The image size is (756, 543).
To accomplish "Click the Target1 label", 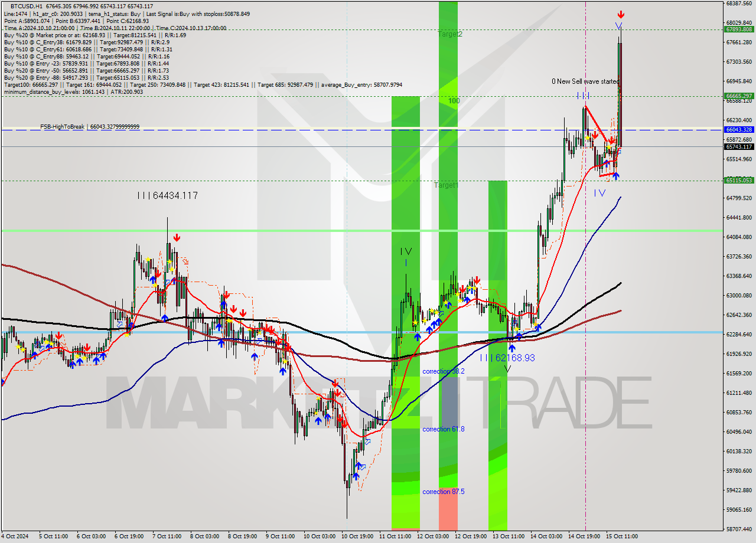I will tap(446, 185).
